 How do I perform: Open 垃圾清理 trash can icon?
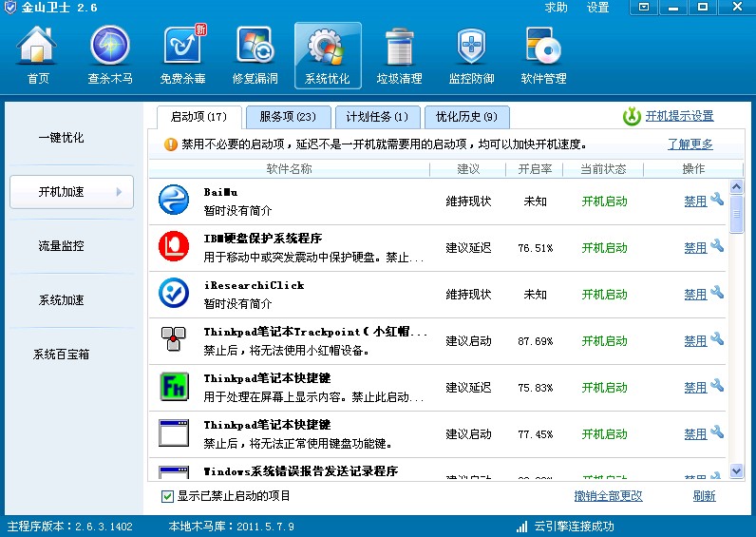pos(399,47)
